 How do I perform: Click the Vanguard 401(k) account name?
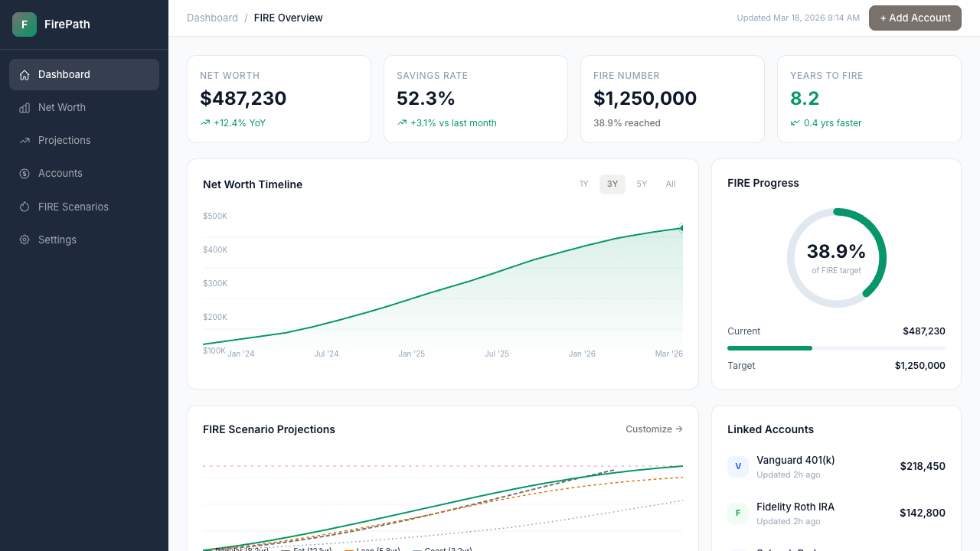[795, 460]
